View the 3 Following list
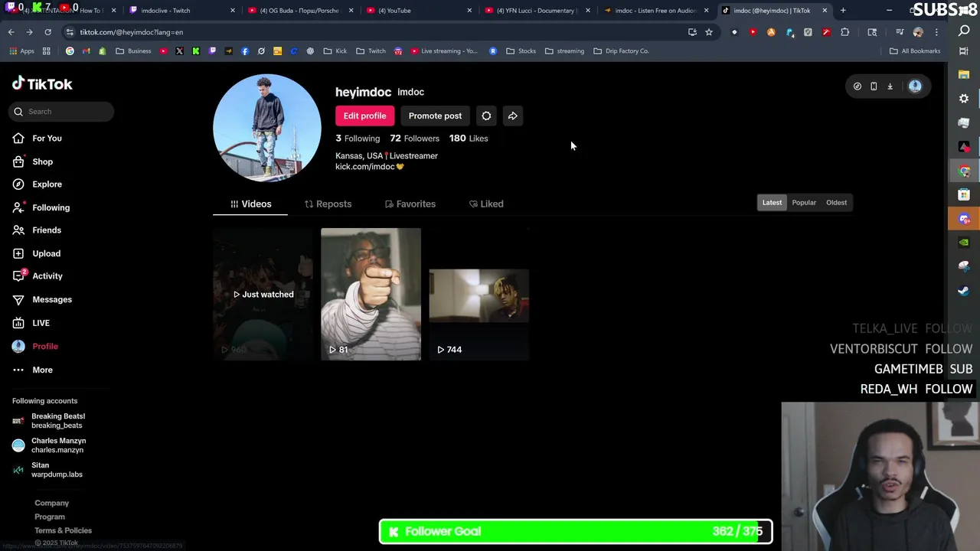Image resolution: width=980 pixels, height=551 pixels. coord(358,139)
